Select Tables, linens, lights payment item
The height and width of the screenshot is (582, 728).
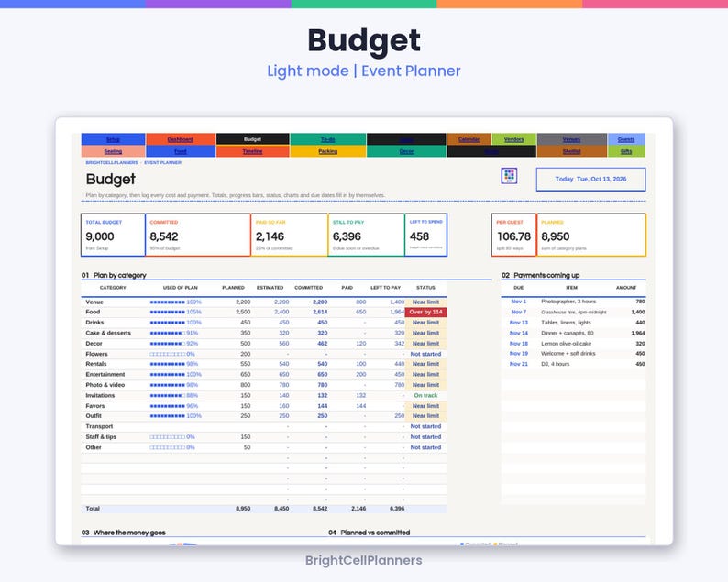click(566, 323)
